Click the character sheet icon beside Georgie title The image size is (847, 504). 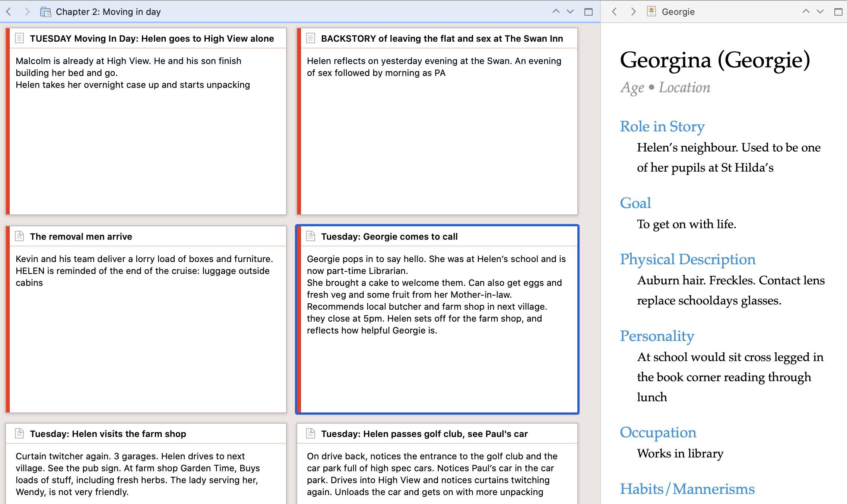[x=651, y=12]
